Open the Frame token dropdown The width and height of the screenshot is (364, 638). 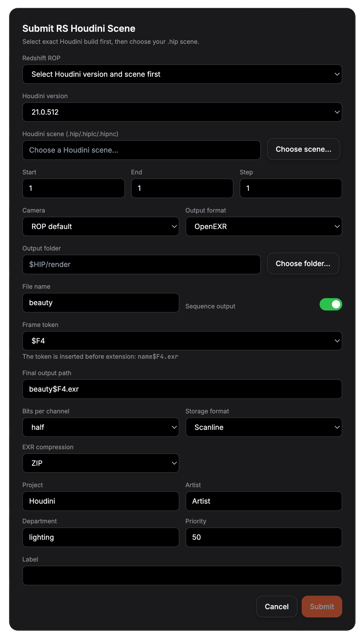[x=182, y=341]
